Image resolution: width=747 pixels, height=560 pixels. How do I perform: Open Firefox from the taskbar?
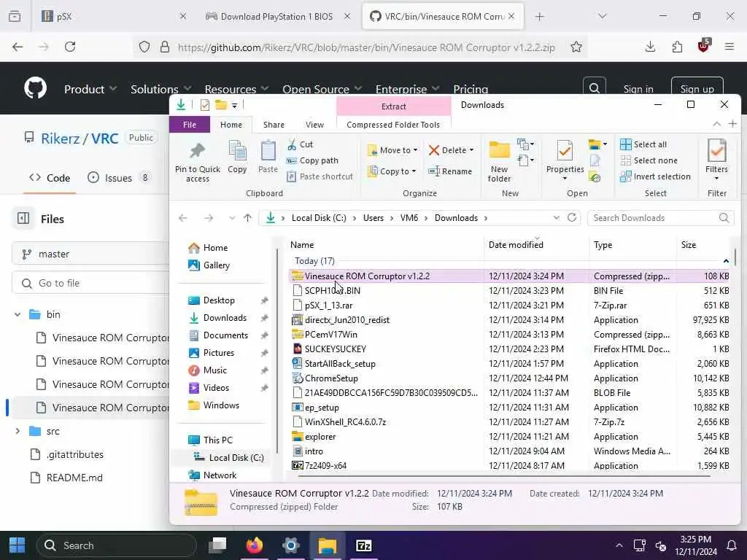point(254,545)
